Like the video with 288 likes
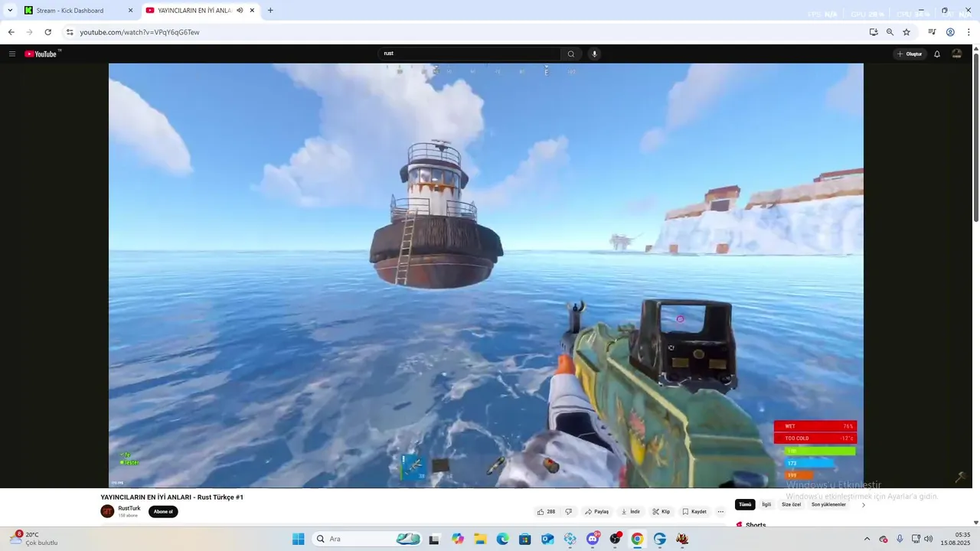980x551 pixels. click(x=546, y=511)
